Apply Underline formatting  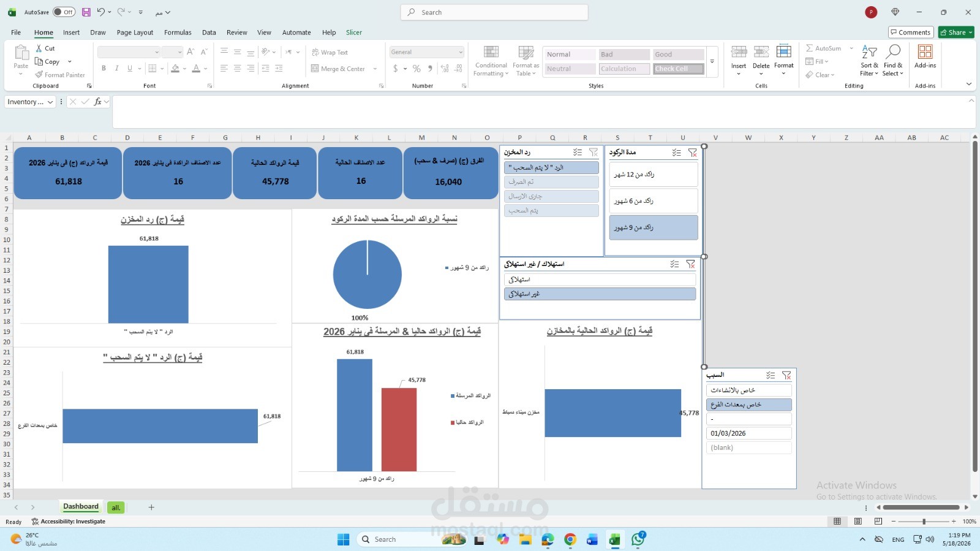[x=130, y=68]
